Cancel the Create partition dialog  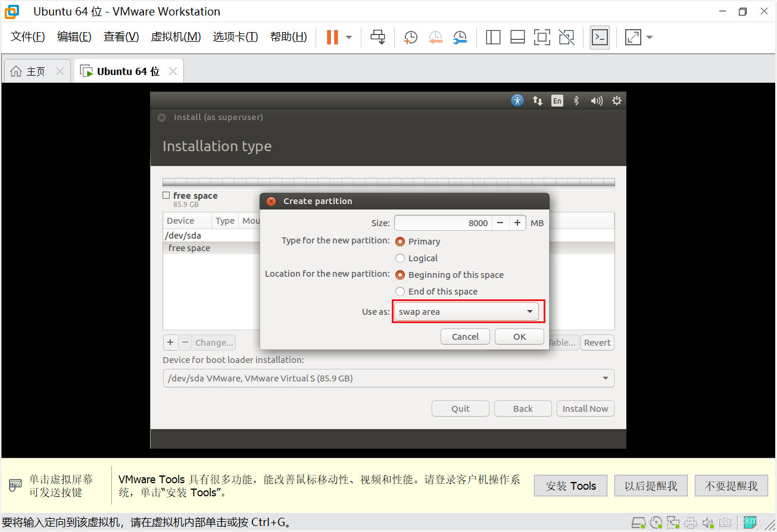(x=465, y=337)
